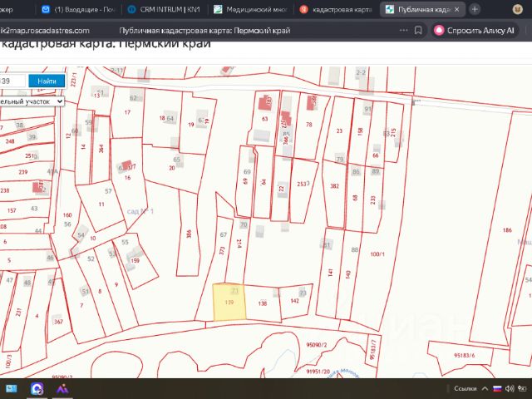
Task: Open the taskbar app with the 2 badge
Action: [37, 388]
